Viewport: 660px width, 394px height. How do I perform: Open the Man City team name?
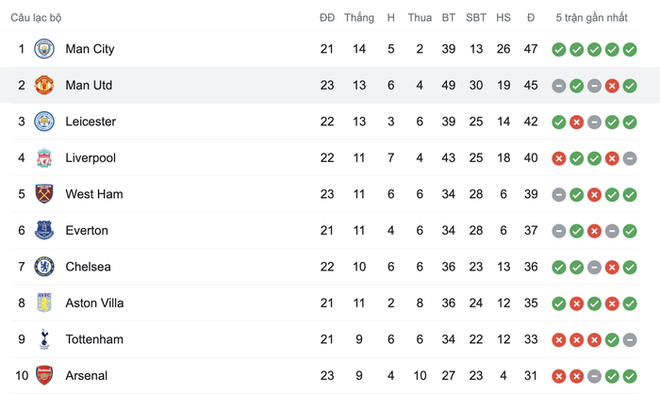tap(90, 49)
